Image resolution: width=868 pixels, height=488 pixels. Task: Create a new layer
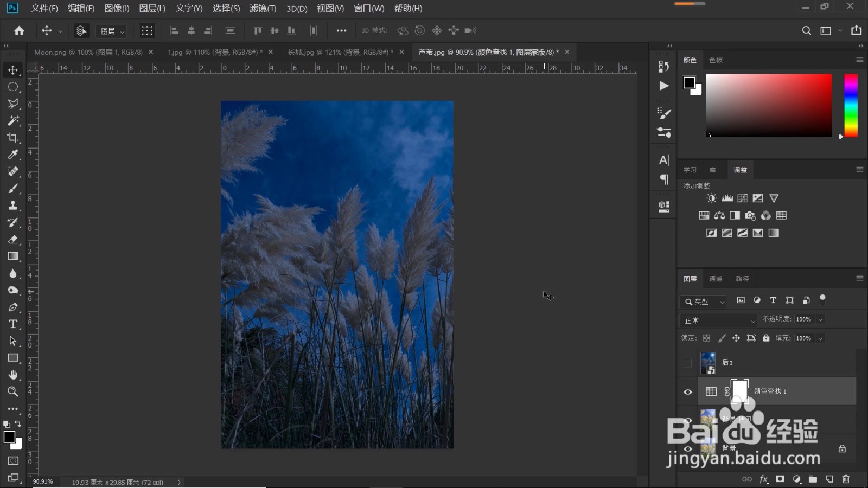click(829, 479)
